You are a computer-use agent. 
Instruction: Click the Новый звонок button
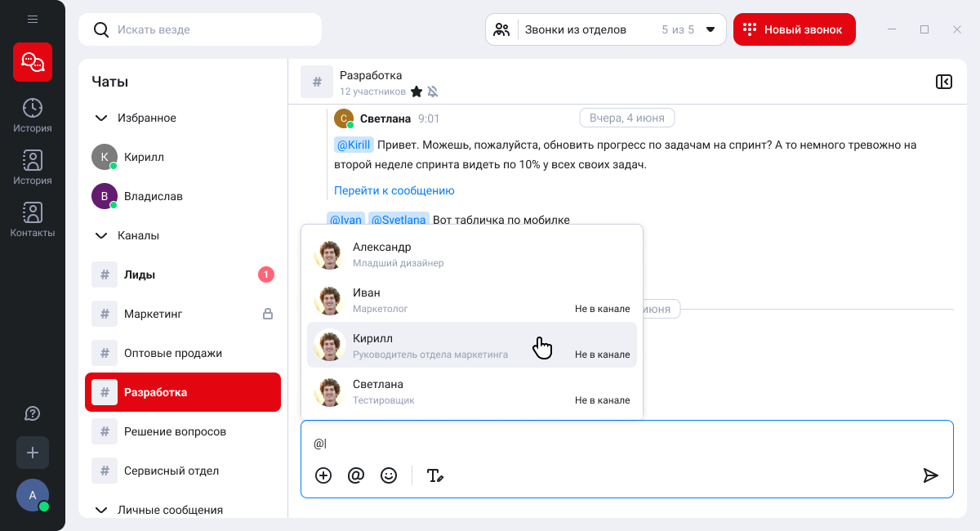tap(794, 29)
